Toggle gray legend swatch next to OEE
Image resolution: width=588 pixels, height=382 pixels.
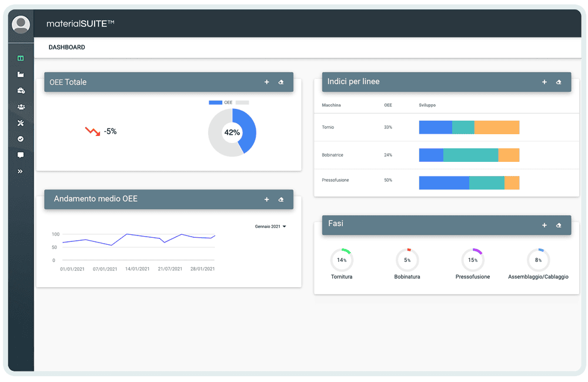click(242, 102)
